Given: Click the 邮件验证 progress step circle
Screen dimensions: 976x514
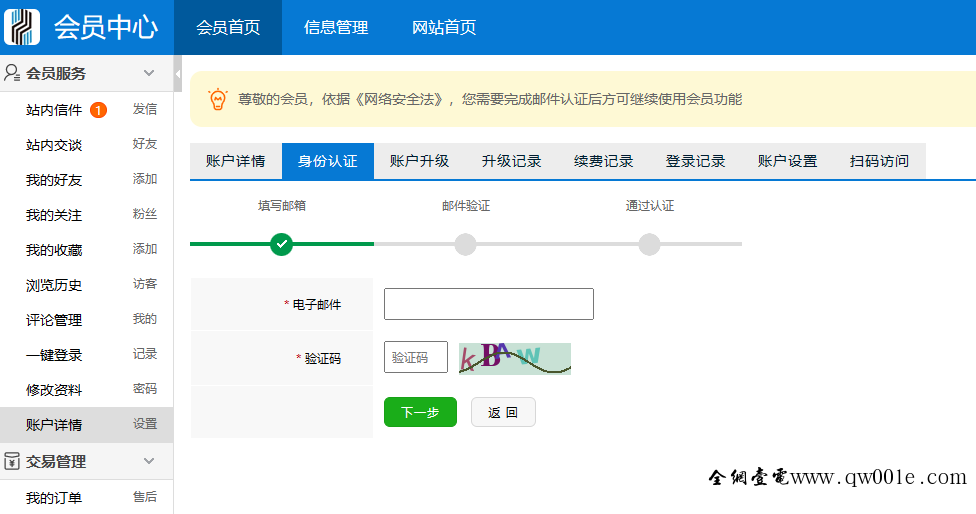Looking at the screenshot, I should 465,244.
